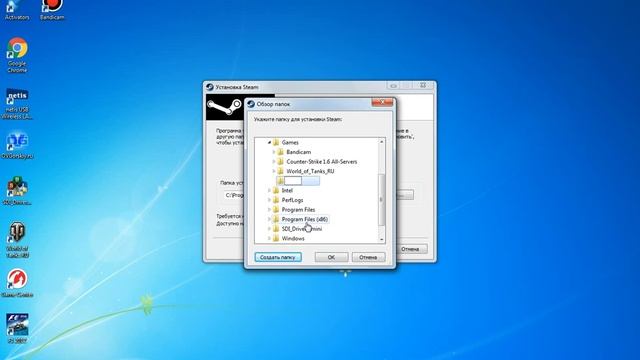Screen dimensions: 640x360
Task: Expand the Counter-Strike 1.6 All-Servers node
Action: [x=274, y=162]
